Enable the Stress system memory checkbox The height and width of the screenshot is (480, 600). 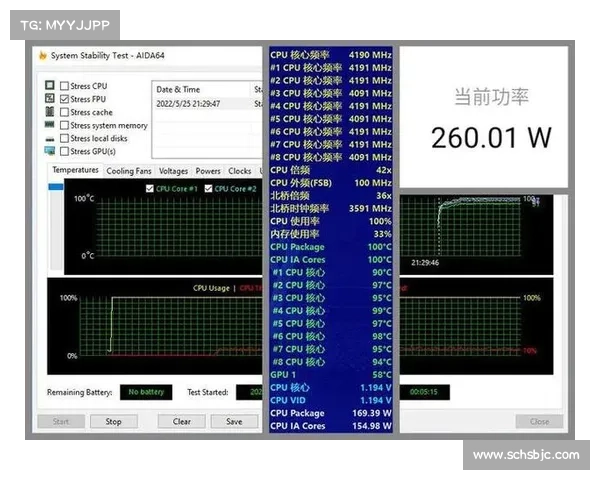tap(65, 125)
